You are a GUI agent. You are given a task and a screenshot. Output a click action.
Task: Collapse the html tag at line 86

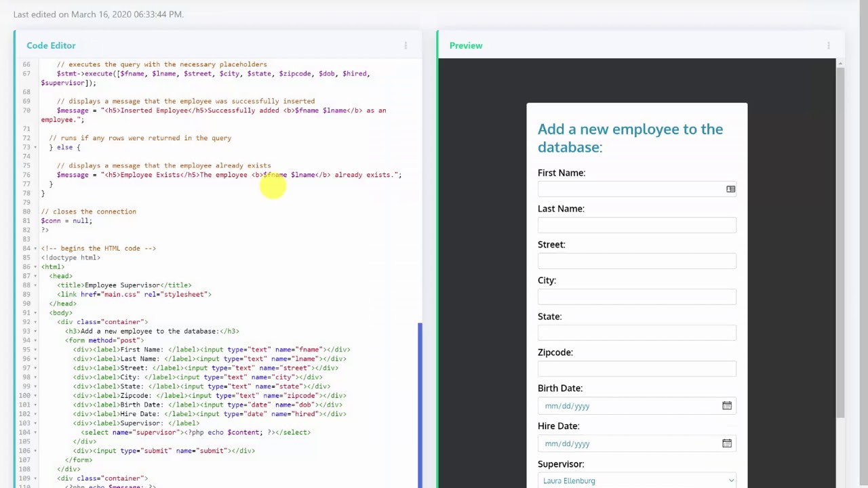(x=35, y=266)
